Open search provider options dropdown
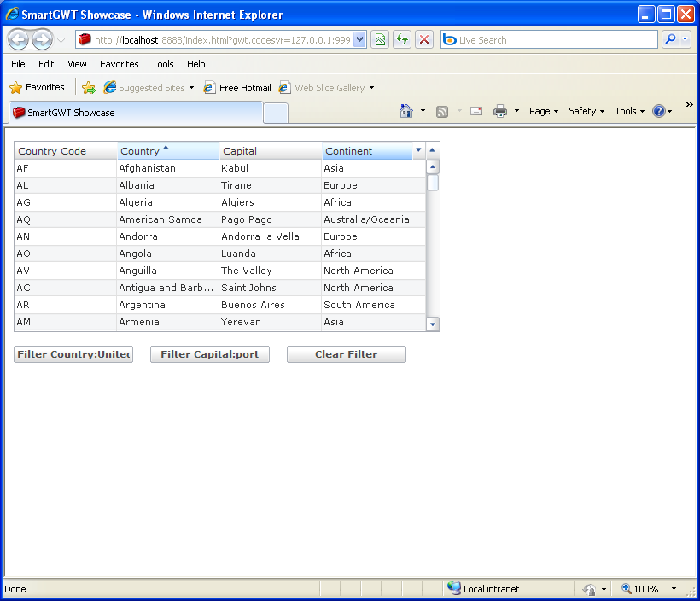 click(x=685, y=40)
